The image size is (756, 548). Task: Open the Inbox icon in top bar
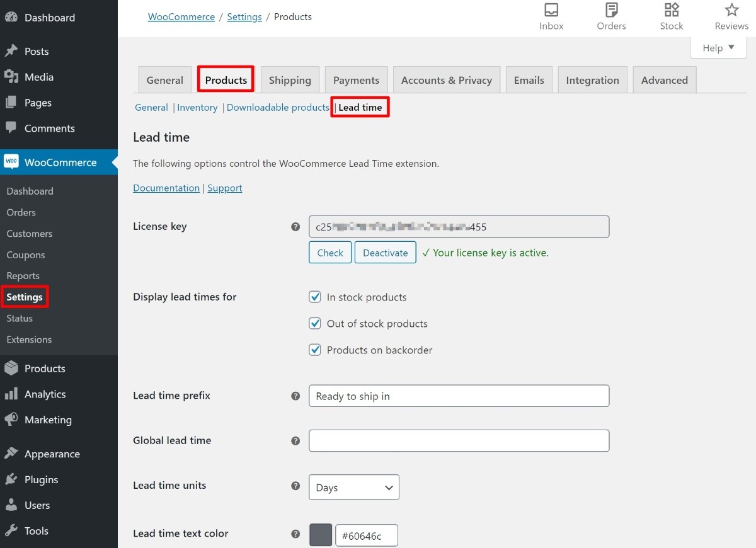point(551,11)
